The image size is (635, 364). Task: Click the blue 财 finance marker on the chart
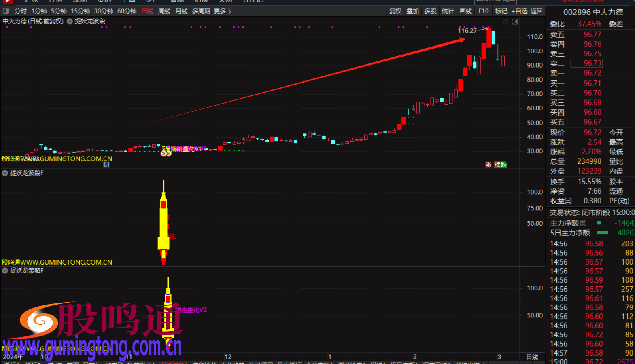(106, 165)
